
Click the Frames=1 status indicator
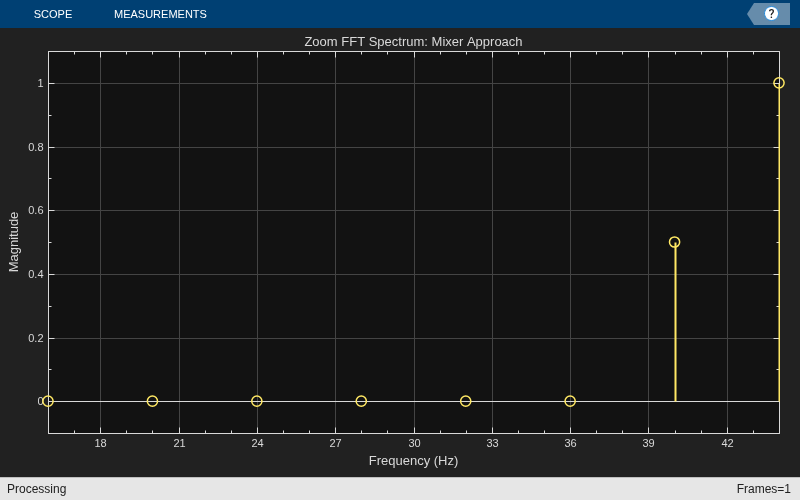coord(763,489)
